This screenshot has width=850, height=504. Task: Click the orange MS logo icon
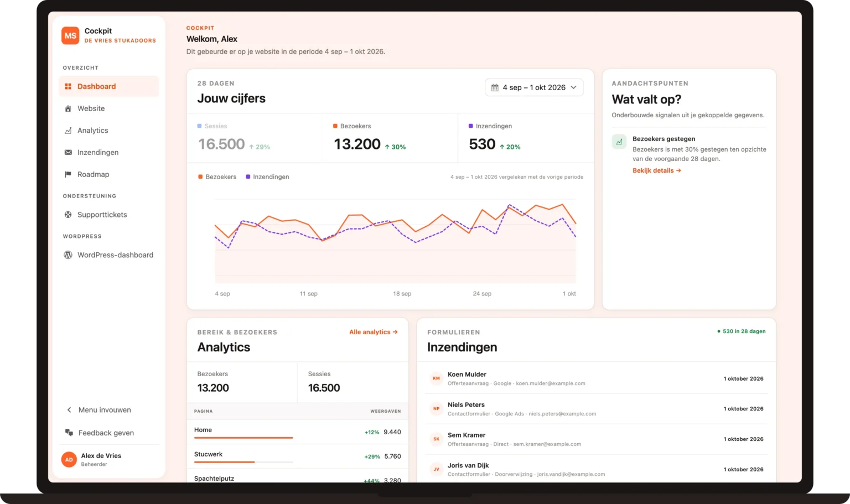click(70, 35)
